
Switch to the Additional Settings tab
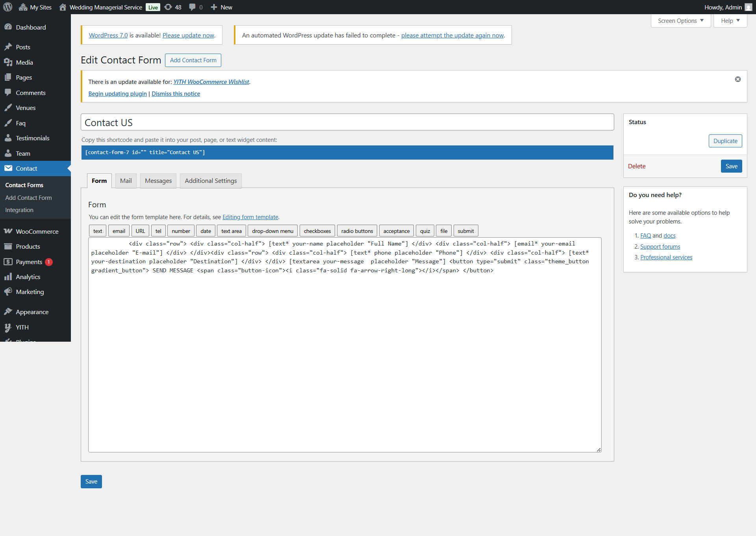point(211,181)
